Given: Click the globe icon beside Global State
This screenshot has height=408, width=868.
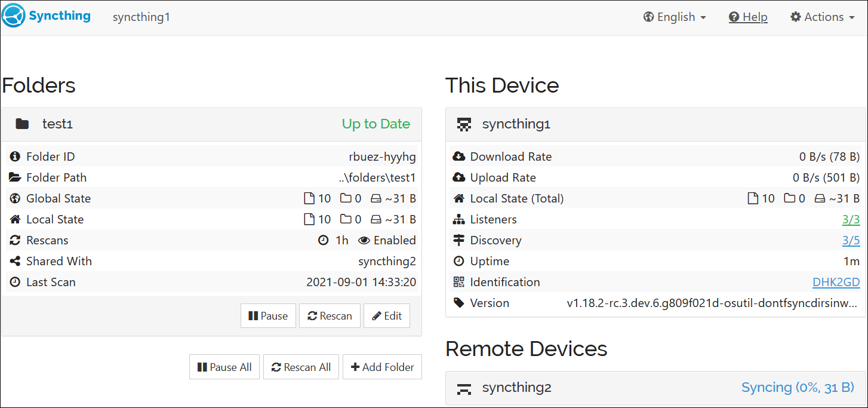Looking at the screenshot, I should [x=15, y=198].
